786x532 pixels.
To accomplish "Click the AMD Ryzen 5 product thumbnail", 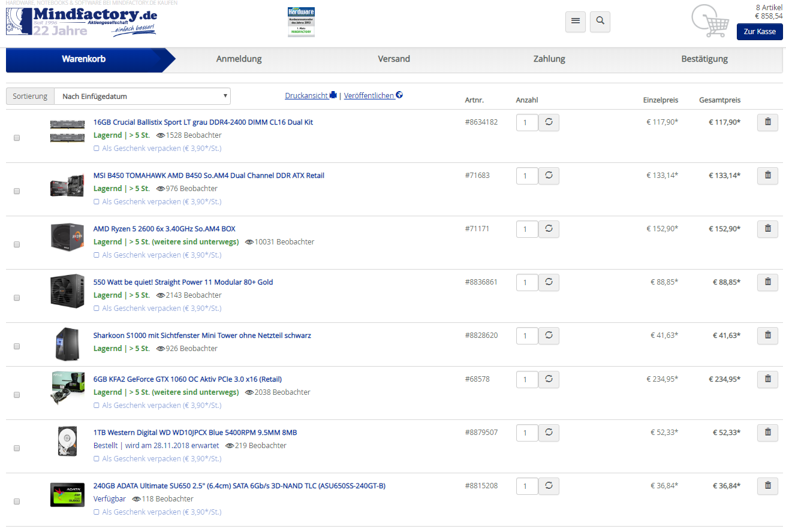I will [x=67, y=237].
